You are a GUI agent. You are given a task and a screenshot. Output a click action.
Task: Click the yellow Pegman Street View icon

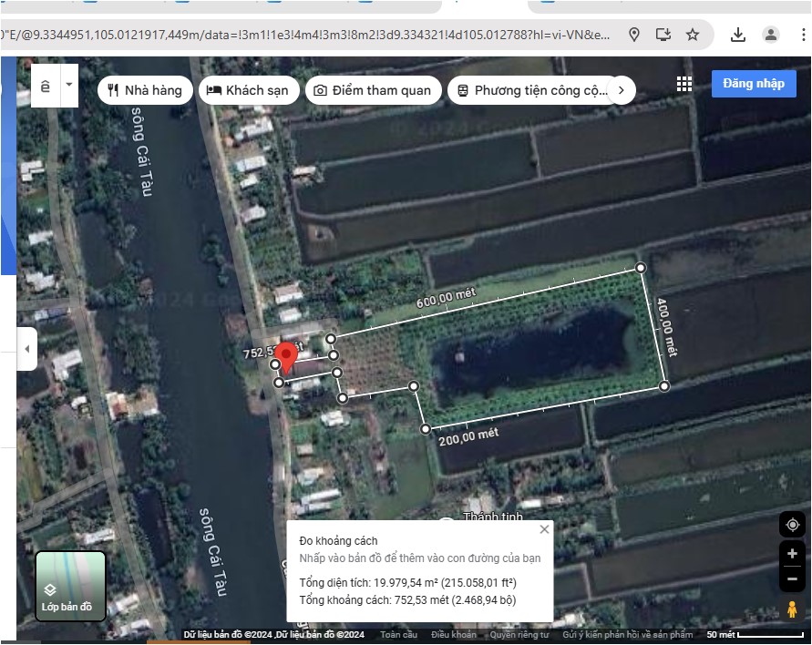pyautogui.click(x=792, y=609)
